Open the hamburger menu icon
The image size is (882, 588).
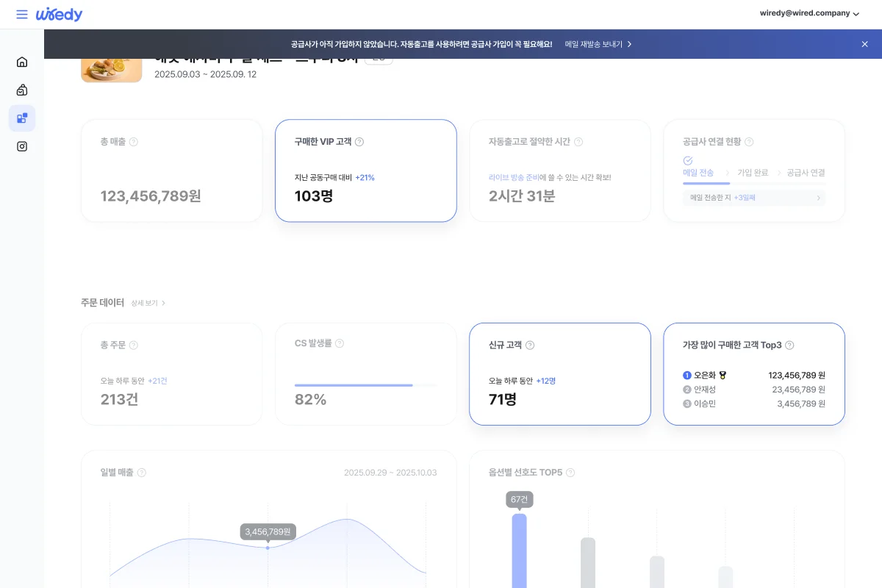22,15
